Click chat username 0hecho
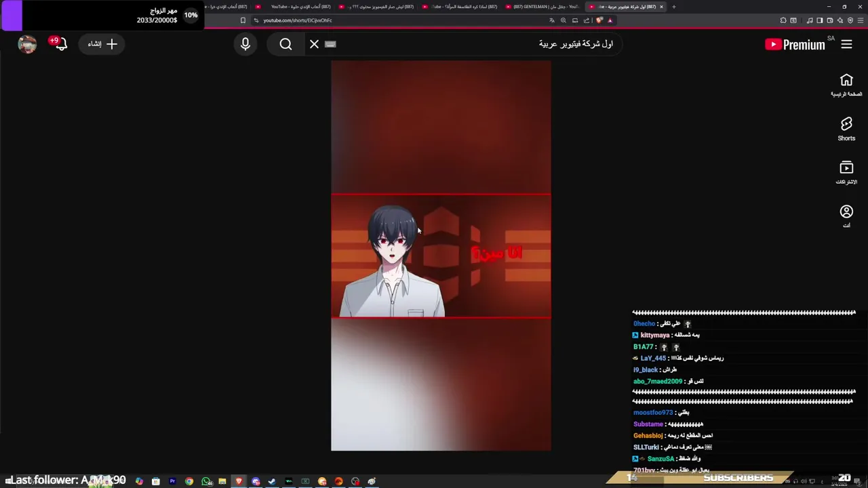868x488 pixels. tap(644, 323)
